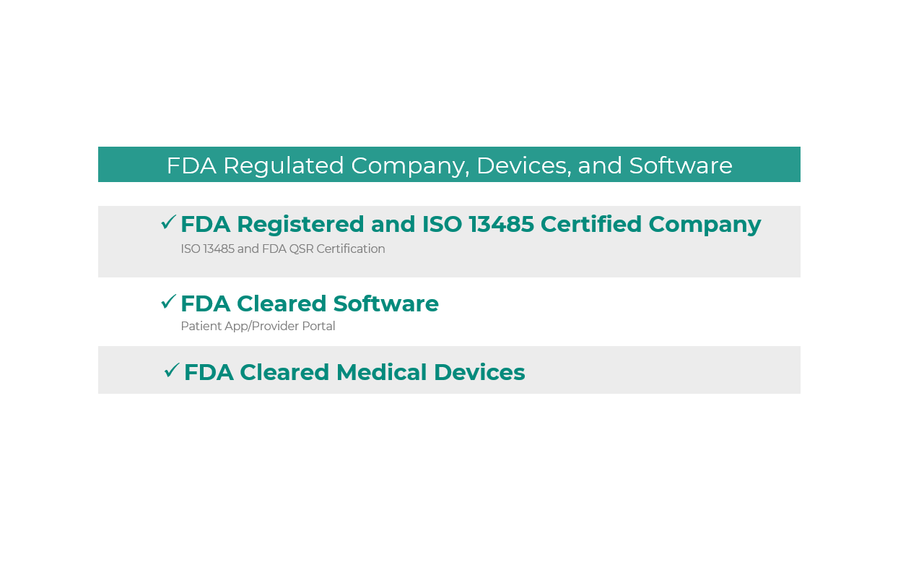The image size is (924, 578).
Task: Open the "FDA Cleared Software" heading
Action: [x=309, y=304]
